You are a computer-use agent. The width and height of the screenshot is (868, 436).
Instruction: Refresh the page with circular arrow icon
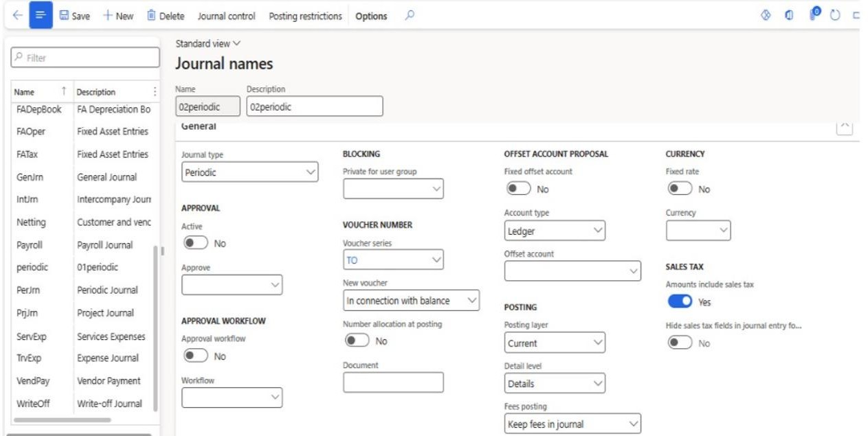pyautogui.click(x=835, y=16)
